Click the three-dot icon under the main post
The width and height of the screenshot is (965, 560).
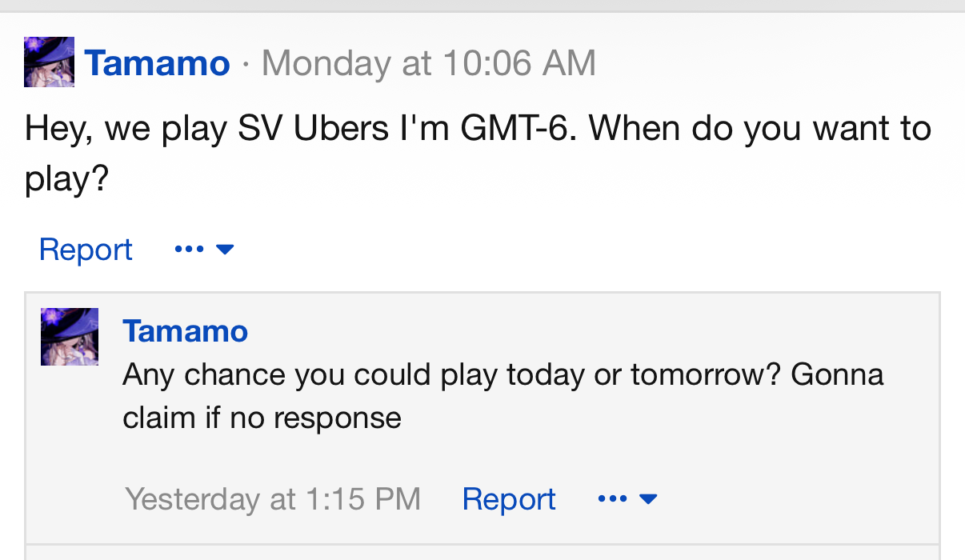pos(189,250)
